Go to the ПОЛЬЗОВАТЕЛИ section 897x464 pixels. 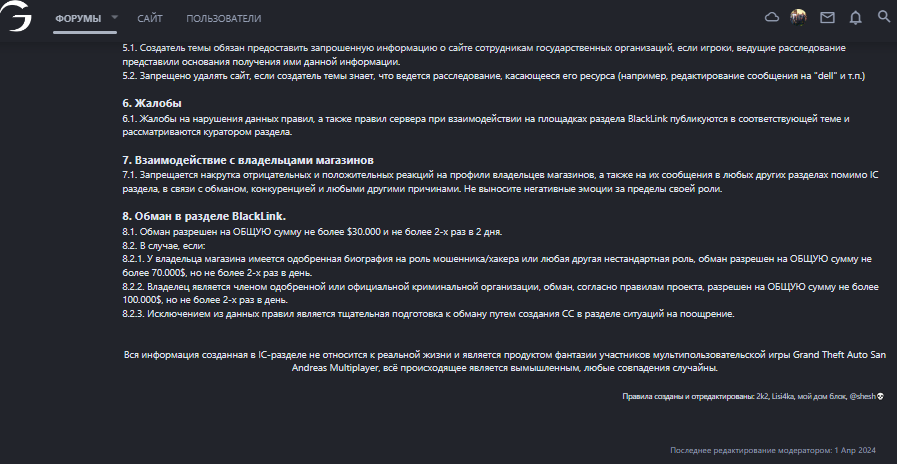[x=224, y=18]
